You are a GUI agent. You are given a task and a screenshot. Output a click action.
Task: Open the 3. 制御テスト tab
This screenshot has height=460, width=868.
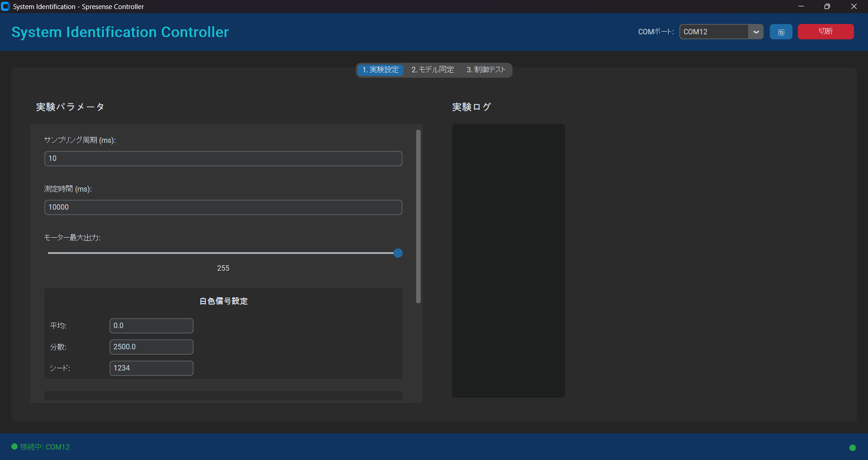[x=486, y=70]
